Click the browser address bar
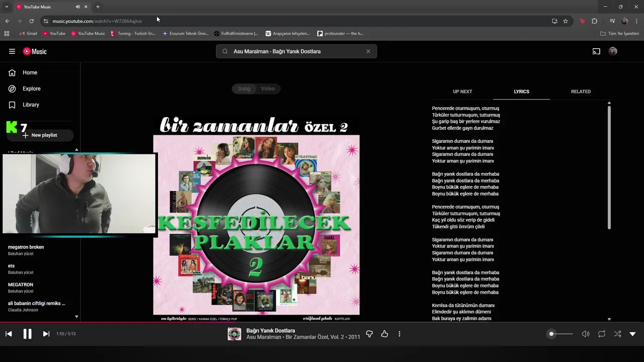Viewport: 644px width, 362px height. coord(297,21)
